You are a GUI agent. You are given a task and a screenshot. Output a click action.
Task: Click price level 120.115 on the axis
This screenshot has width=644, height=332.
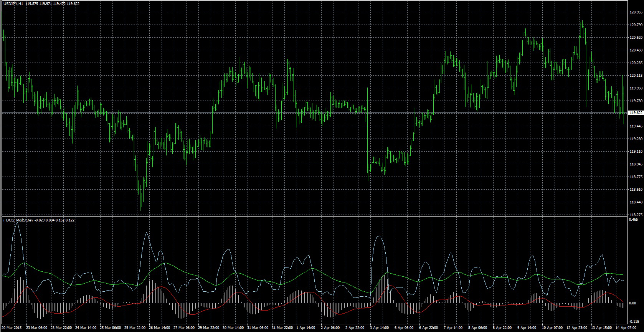(636, 76)
